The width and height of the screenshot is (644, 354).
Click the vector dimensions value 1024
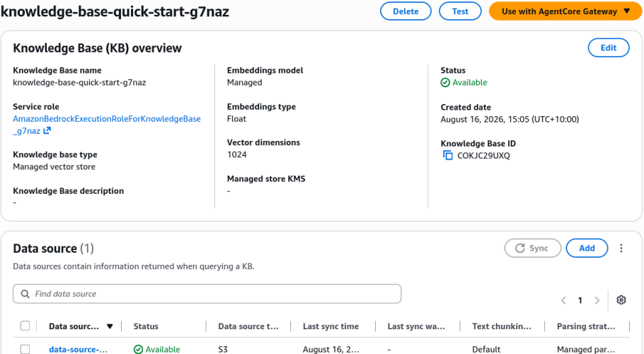pyautogui.click(x=237, y=155)
